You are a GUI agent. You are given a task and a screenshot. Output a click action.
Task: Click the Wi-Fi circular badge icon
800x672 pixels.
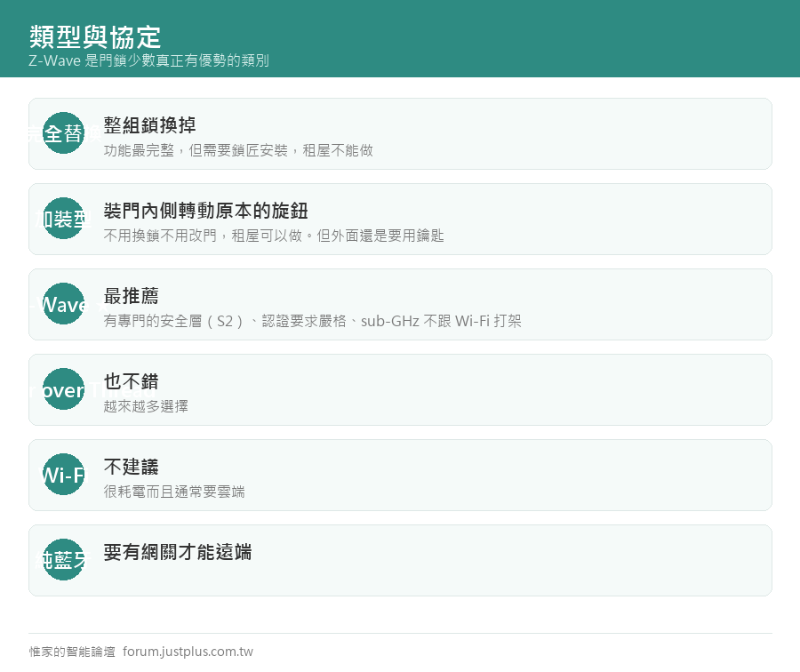pos(63,475)
